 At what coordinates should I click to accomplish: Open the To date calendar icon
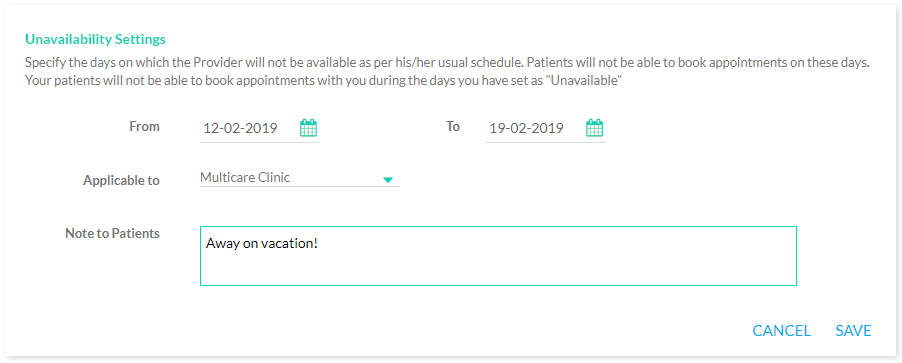[x=594, y=128]
